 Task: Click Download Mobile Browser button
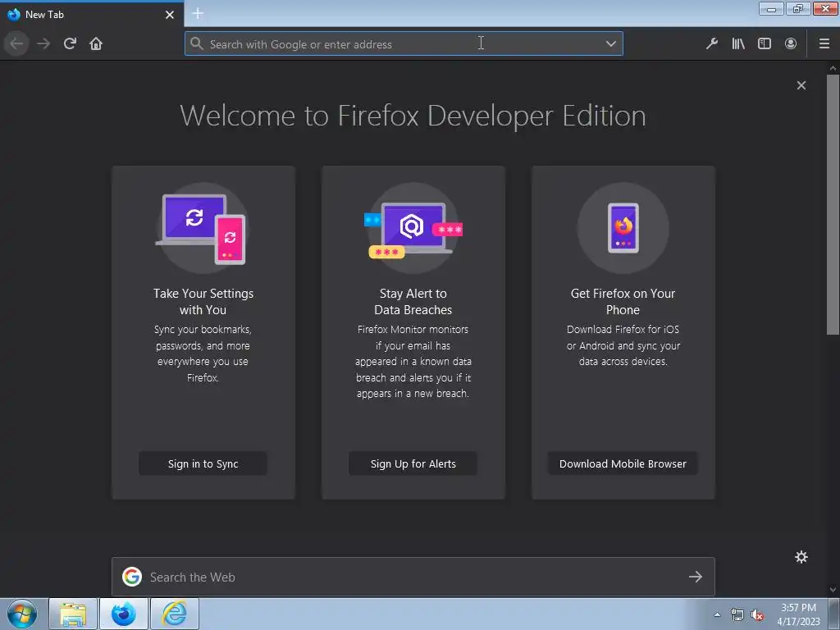point(623,463)
